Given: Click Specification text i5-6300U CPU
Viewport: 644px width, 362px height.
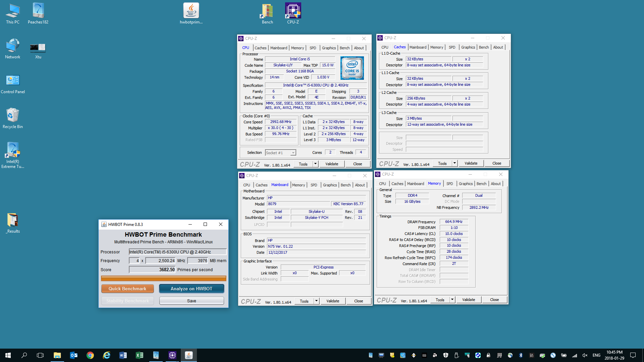Looking at the screenshot, I should 316,85.
